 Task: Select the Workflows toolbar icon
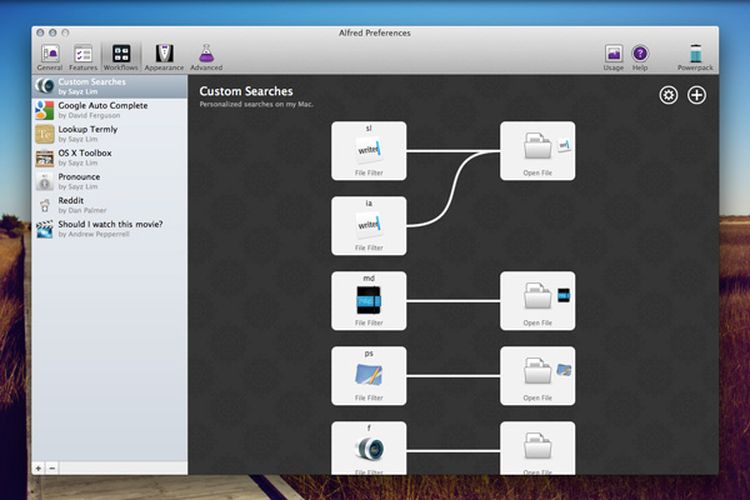coord(123,55)
